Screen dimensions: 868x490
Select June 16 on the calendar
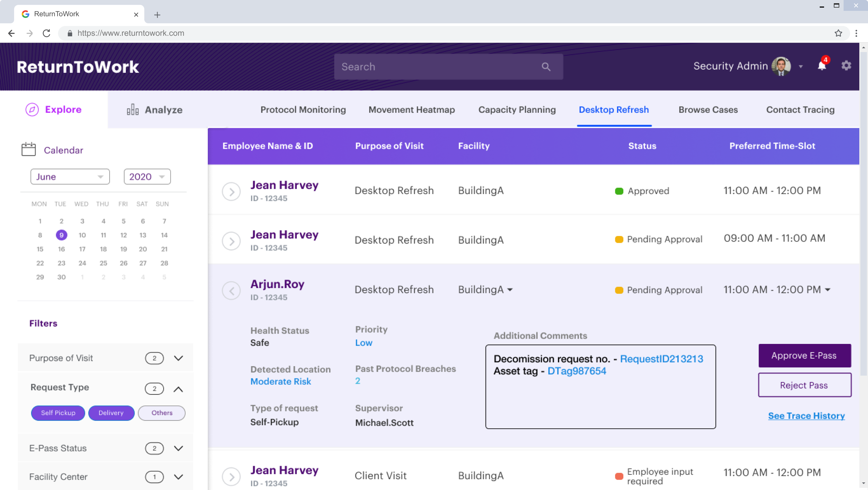(61, 249)
